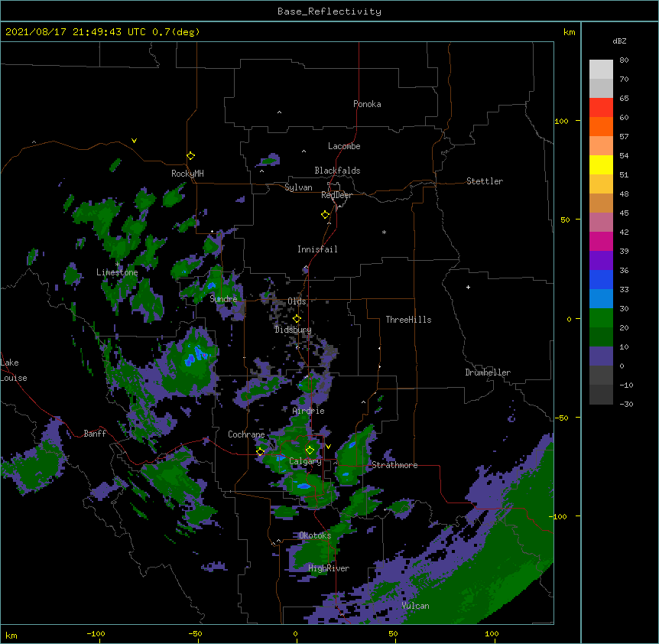Click the RockyMH label
This screenshot has width=659, height=644.
pos(187,174)
